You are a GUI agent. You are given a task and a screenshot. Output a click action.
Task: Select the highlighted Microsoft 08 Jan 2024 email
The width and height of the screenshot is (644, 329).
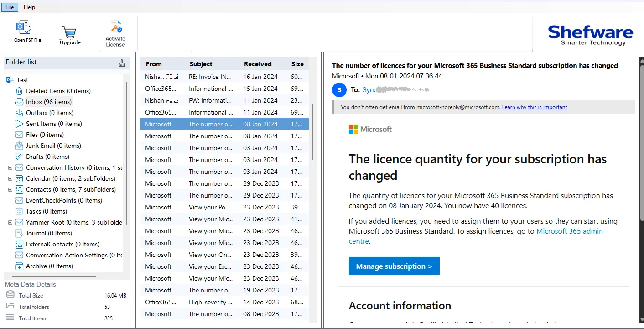[224, 124]
